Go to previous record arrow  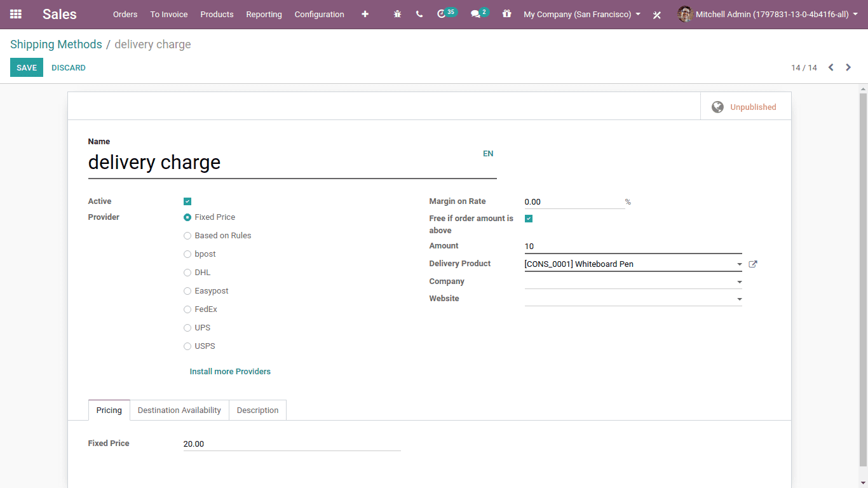[x=831, y=67]
